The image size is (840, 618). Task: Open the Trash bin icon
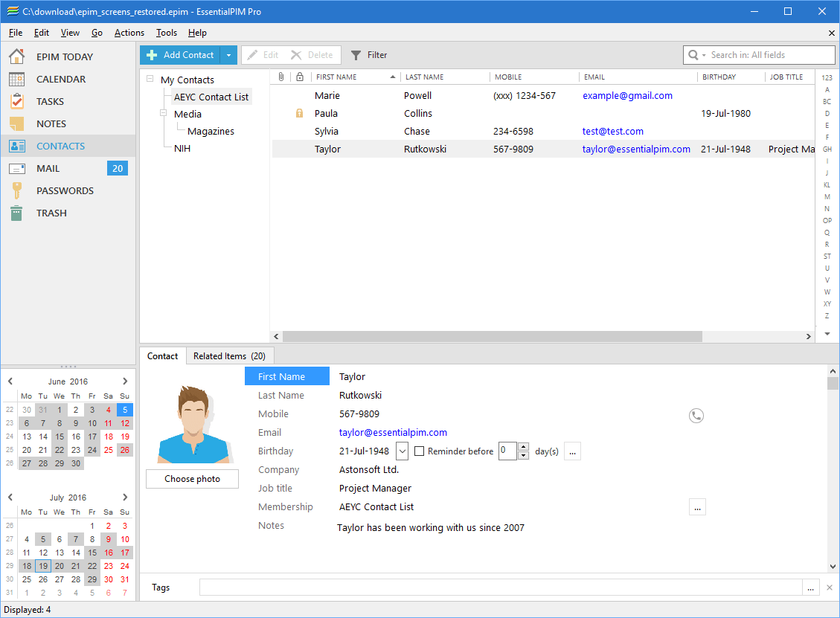pyautogui.click(x=16, y=213)
